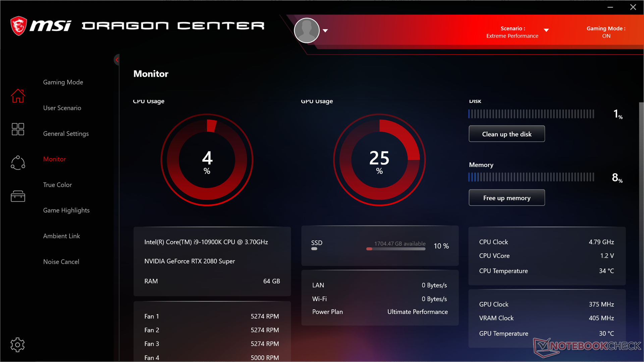Click the Fan 3 row label

[152, 344]
